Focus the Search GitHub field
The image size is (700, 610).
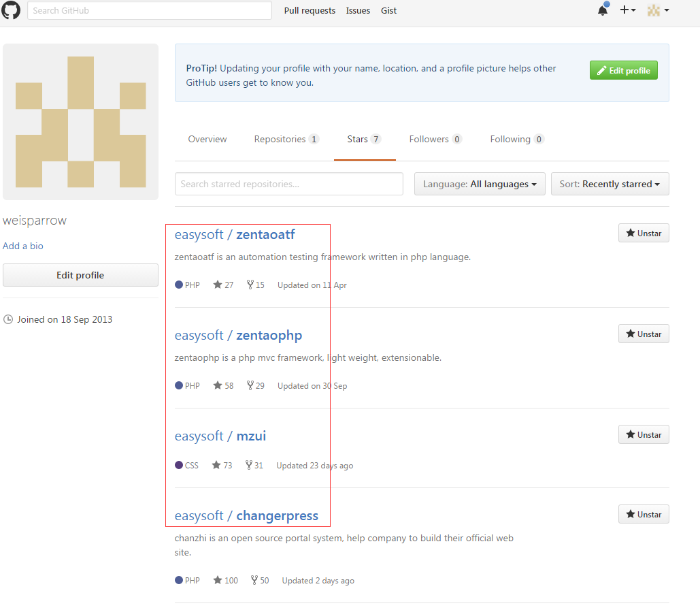(150, 10)
